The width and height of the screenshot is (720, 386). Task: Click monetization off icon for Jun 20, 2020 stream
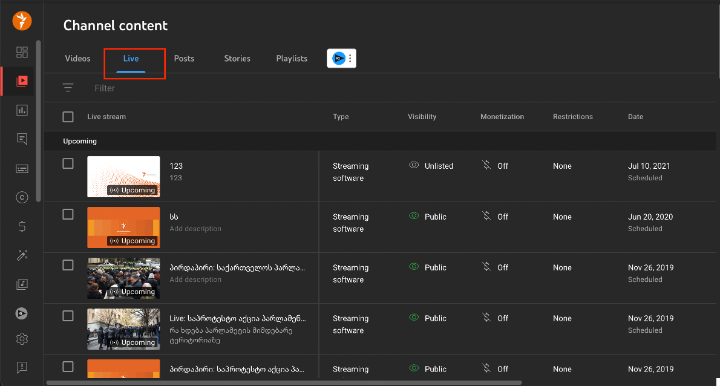click(x=486, y=216)
